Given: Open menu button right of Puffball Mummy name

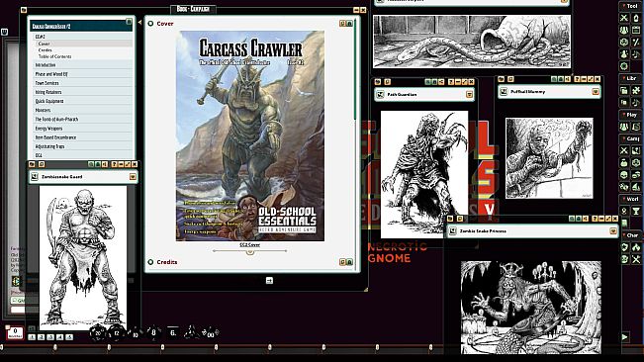Looking at the screenshot, I should tap(596, 92).
